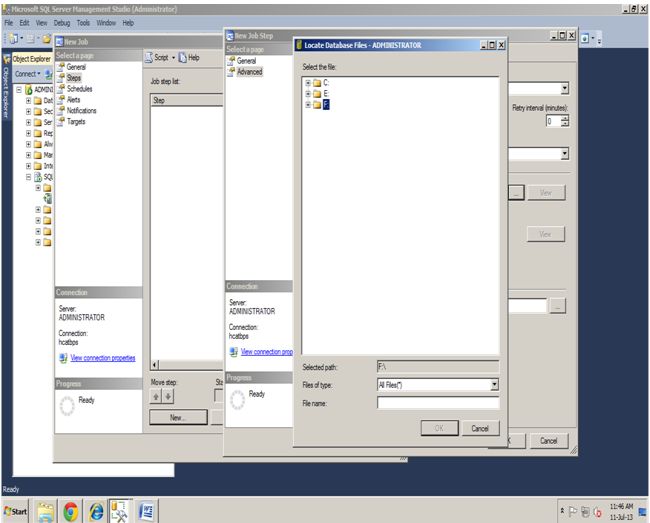
Task: Select the C: drive in file tree
Action: (326, 83)
